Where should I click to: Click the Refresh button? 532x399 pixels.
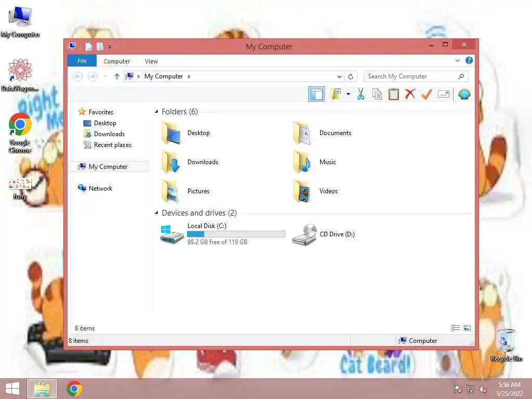coord(351,77)
